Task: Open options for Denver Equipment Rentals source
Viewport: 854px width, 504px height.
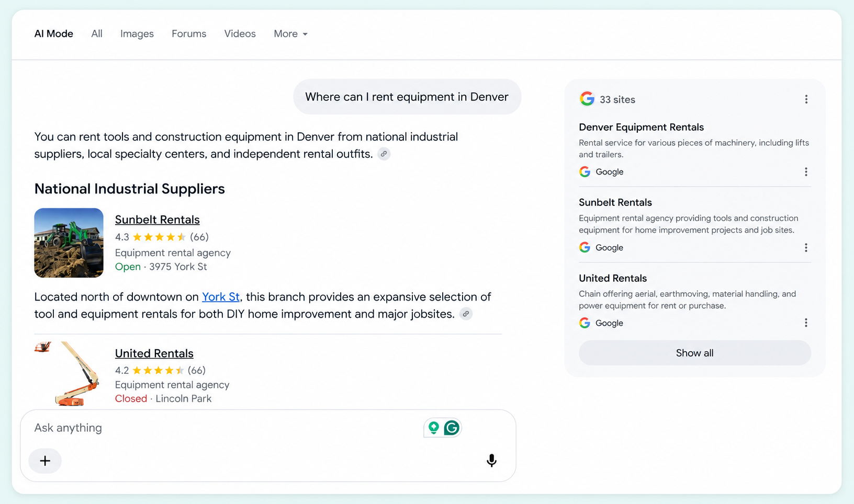Action: coord(806,171)
